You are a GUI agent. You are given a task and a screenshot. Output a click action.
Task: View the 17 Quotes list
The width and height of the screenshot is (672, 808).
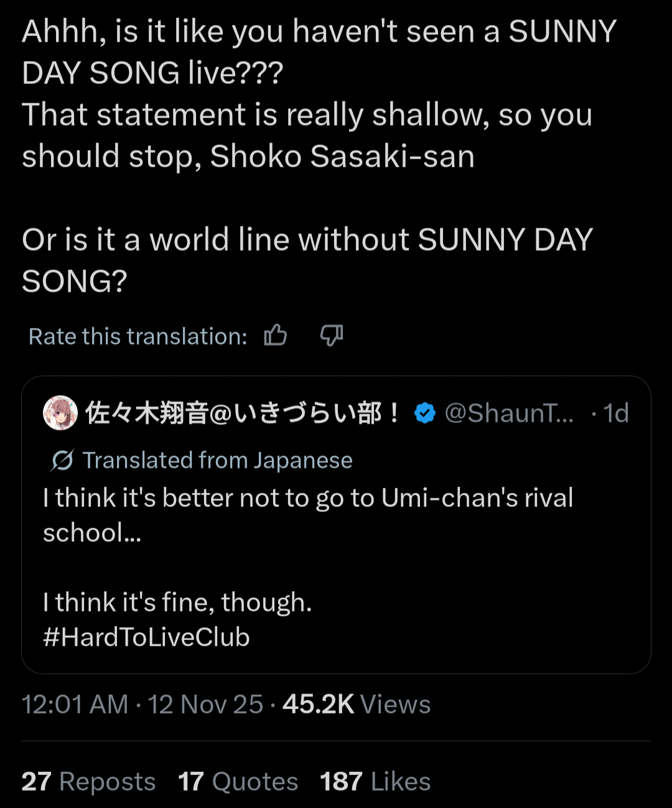238,781
